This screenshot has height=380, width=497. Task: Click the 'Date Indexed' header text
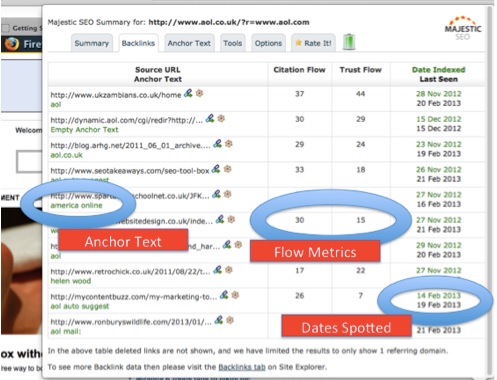438,70
